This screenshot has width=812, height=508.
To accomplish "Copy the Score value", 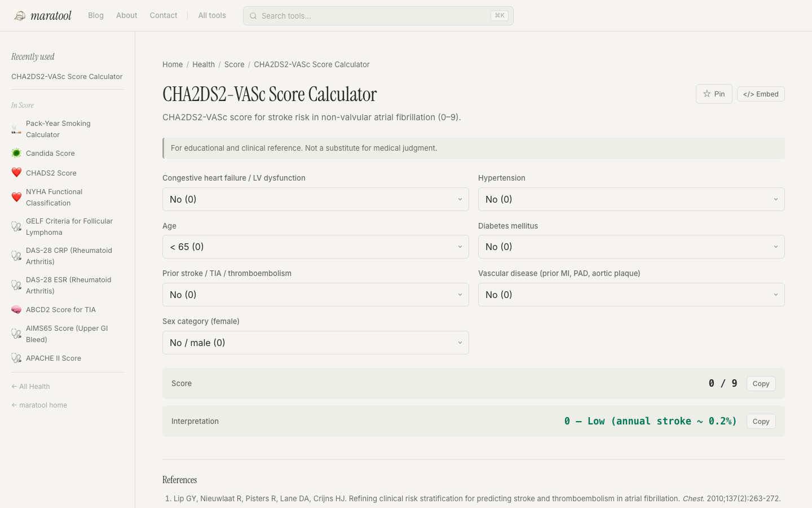I will [x=761, y=383].
